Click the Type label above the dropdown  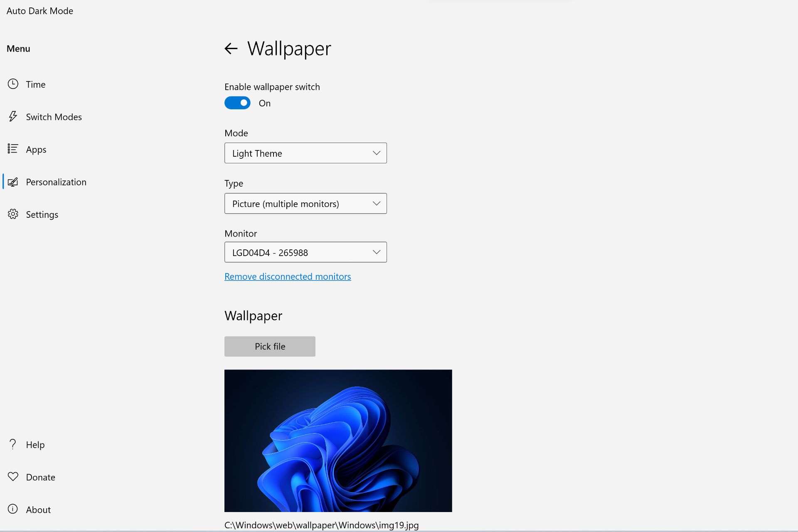tap(234, 183)
